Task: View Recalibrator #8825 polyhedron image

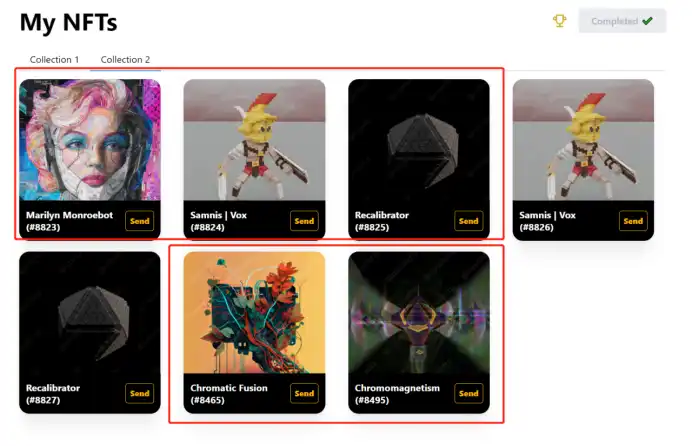Action: coord(419,140)
